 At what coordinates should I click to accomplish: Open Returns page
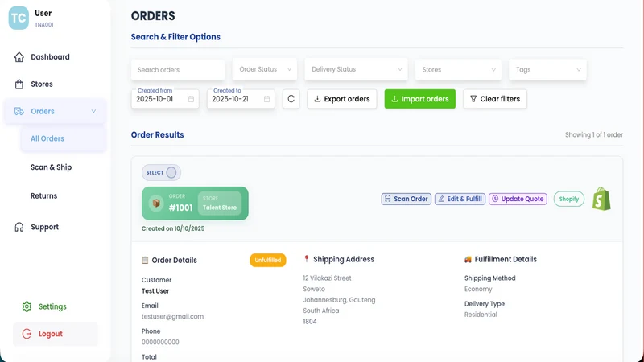tap(44, 195)
